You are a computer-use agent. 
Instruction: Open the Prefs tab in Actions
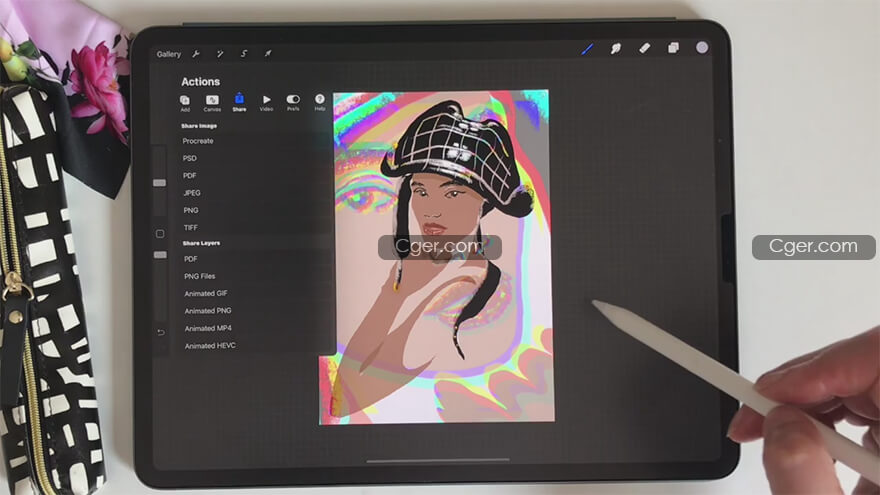pyautogui.click(x=293, y=102)
